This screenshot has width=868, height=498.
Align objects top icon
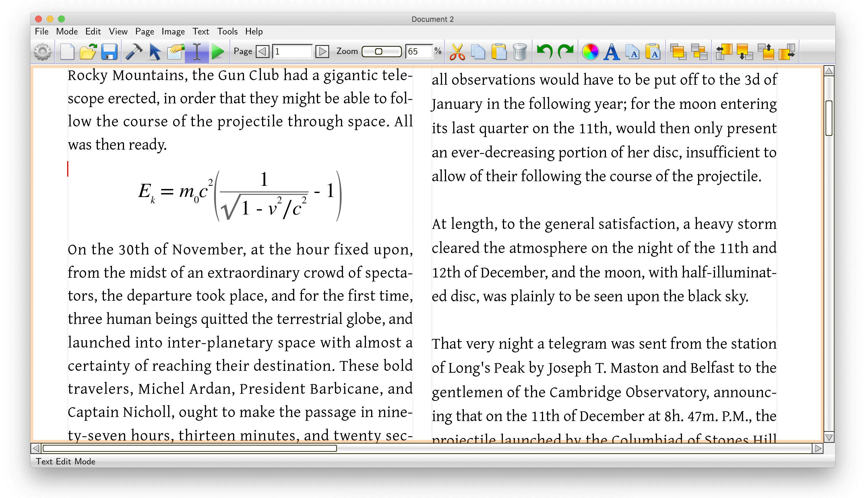pyautogui.click(x=766, y=52)
